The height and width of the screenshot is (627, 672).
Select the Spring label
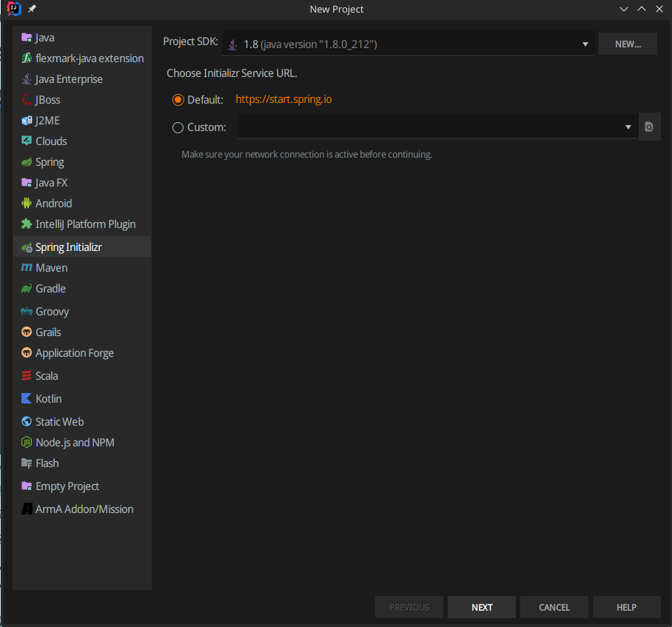[x=50, y=162]
